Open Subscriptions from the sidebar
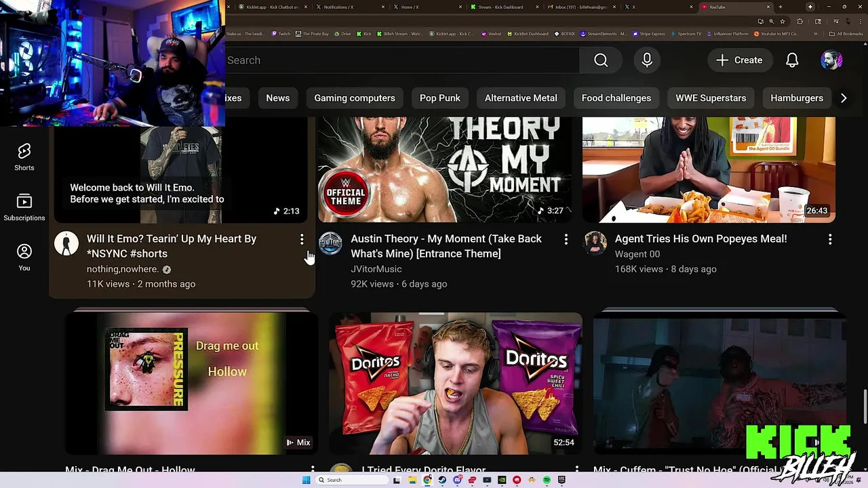Screen dimensions: 868x488 tap(24, 207)
